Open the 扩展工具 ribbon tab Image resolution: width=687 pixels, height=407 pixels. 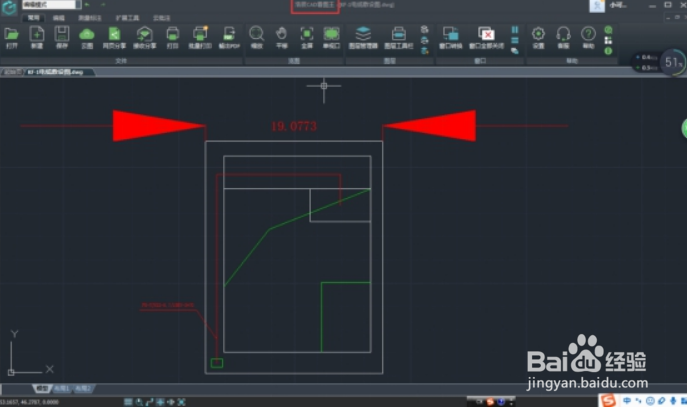point(127,18)
